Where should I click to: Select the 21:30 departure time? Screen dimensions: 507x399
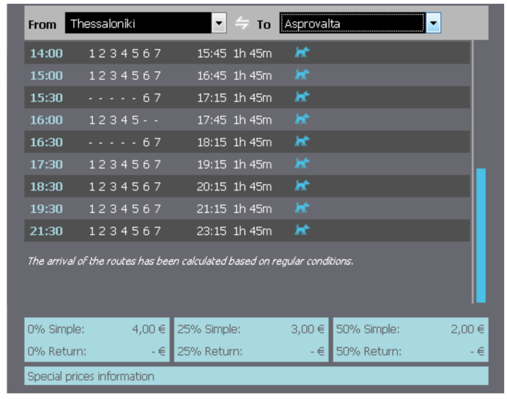tap(46, 231)
